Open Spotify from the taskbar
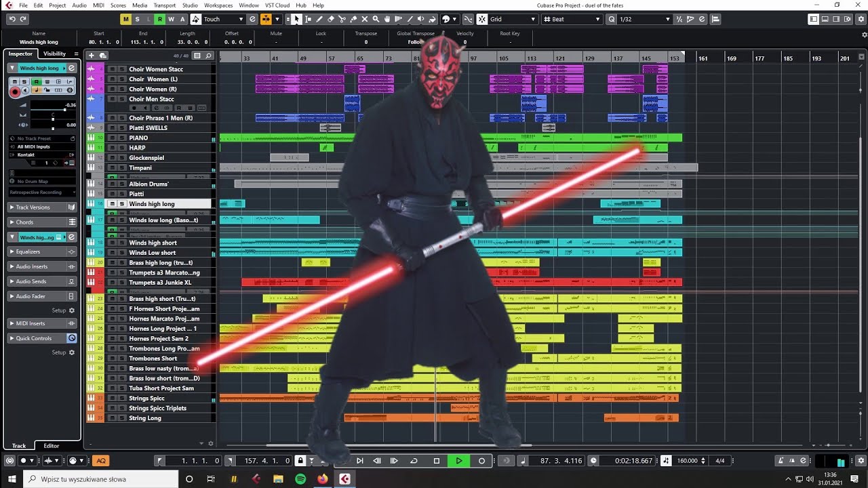This screenshot has height=488, width=868. (300, 479)
